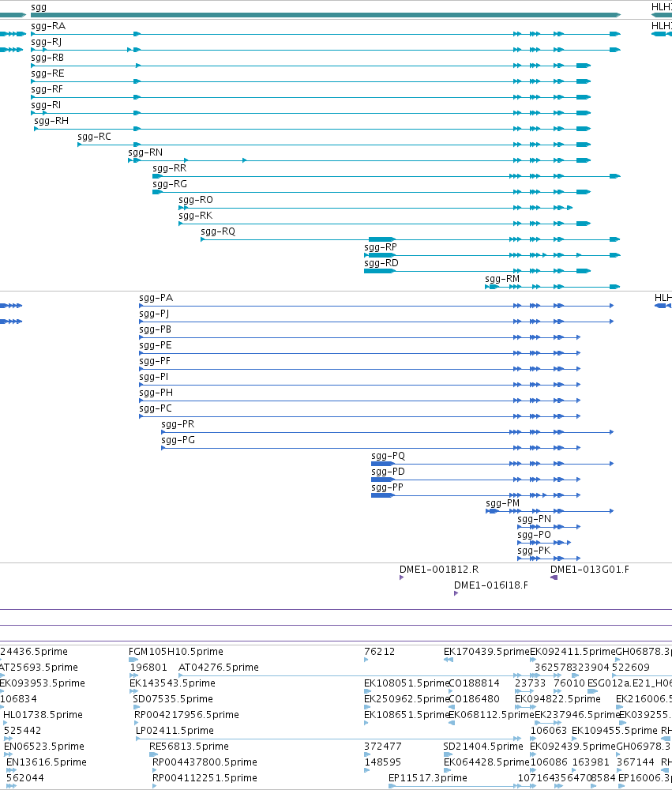
Task: Click the DME1-001B12.R feature label
Action: pyautogui.click(x=439, y=570)
